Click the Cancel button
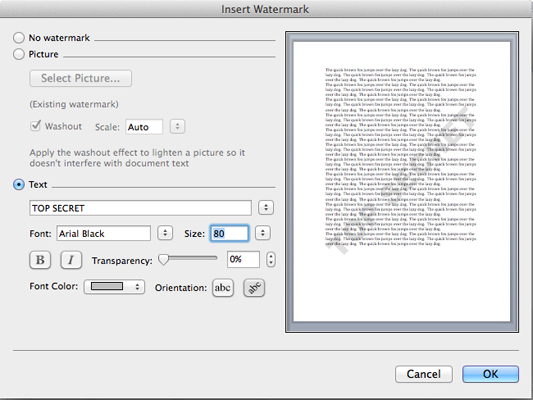The width and height of the screenshot is (533, 400). (x=424, y=374)
